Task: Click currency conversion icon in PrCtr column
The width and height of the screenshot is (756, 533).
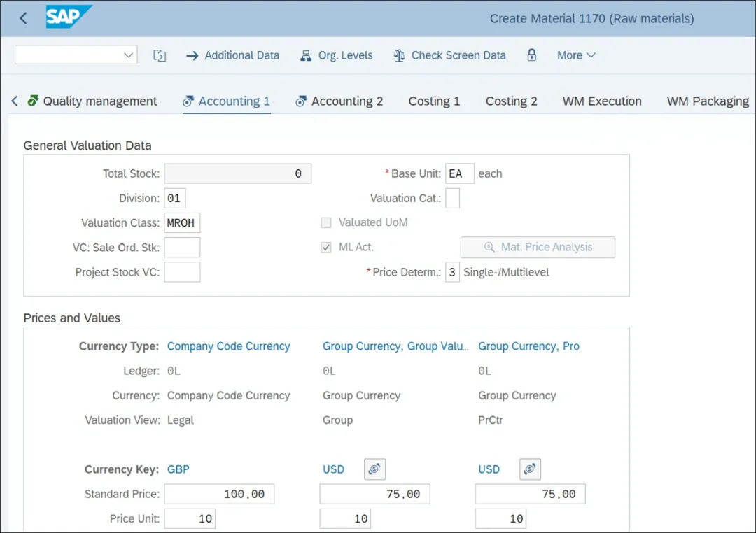Action: coord(531,469)
